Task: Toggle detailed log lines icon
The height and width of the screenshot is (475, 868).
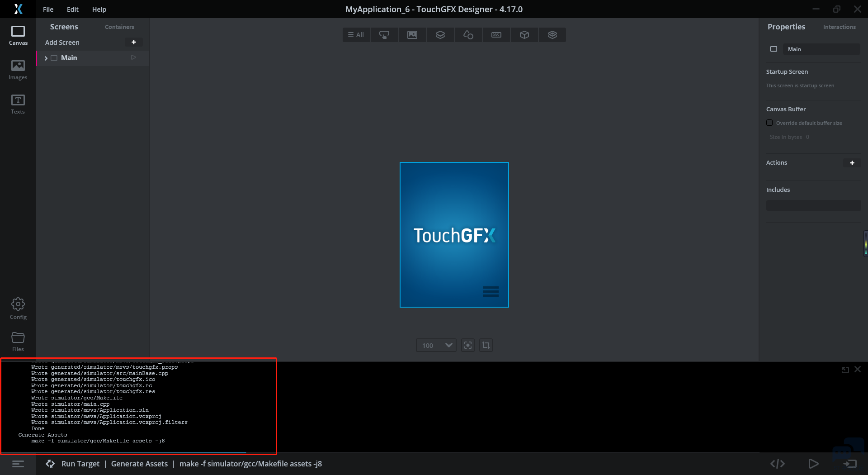Action: click(x=18, y=464)
